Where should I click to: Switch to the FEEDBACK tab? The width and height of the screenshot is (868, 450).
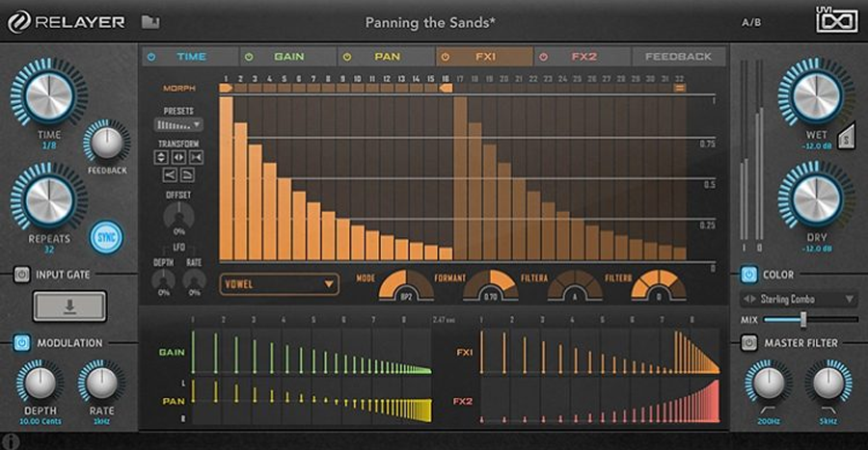click(678, 57)
